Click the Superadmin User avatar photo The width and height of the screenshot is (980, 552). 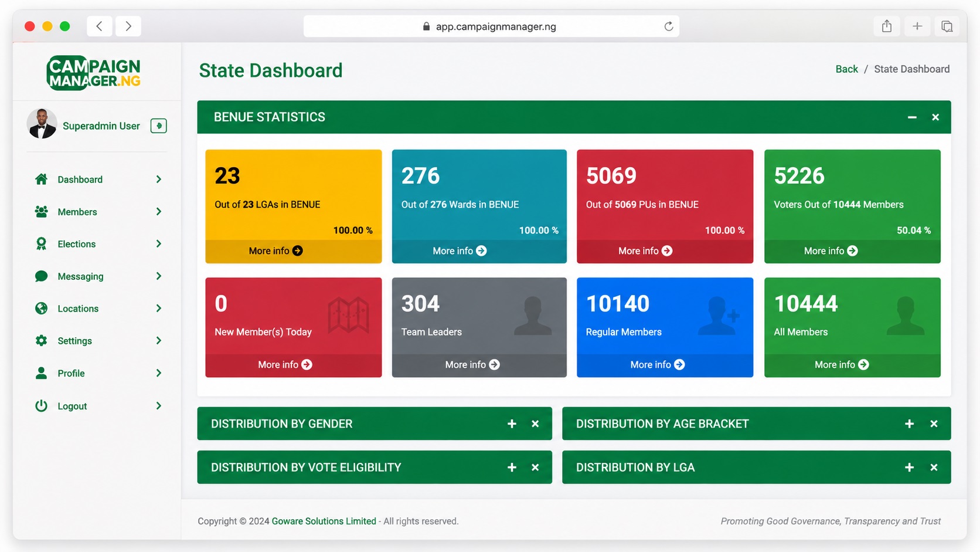click(42, 124)
